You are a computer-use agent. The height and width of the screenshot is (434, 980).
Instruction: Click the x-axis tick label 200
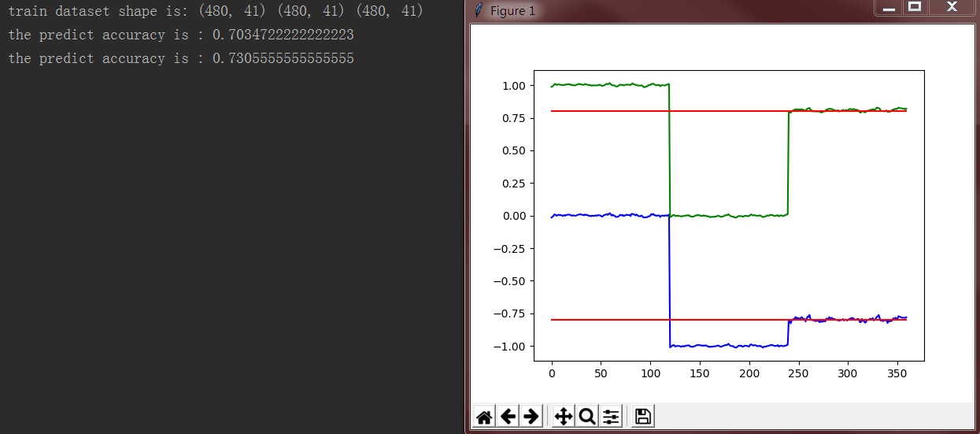click(x=749, y=373)
